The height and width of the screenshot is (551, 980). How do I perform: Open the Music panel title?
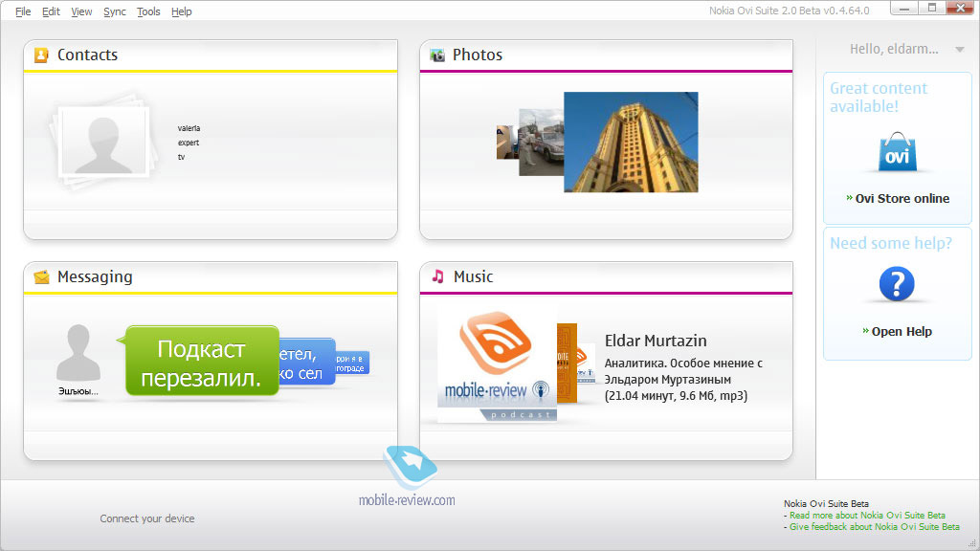[x=473, y=276]
